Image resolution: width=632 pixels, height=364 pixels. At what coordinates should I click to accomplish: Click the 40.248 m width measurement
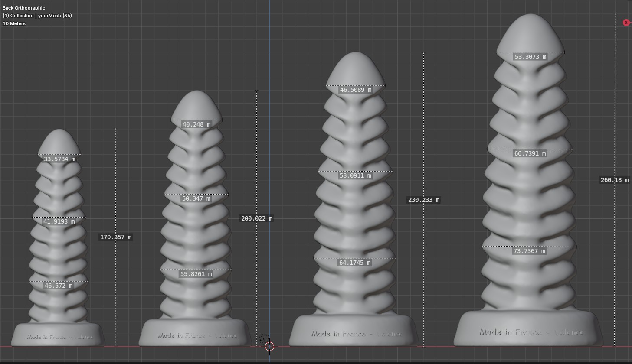196,124
